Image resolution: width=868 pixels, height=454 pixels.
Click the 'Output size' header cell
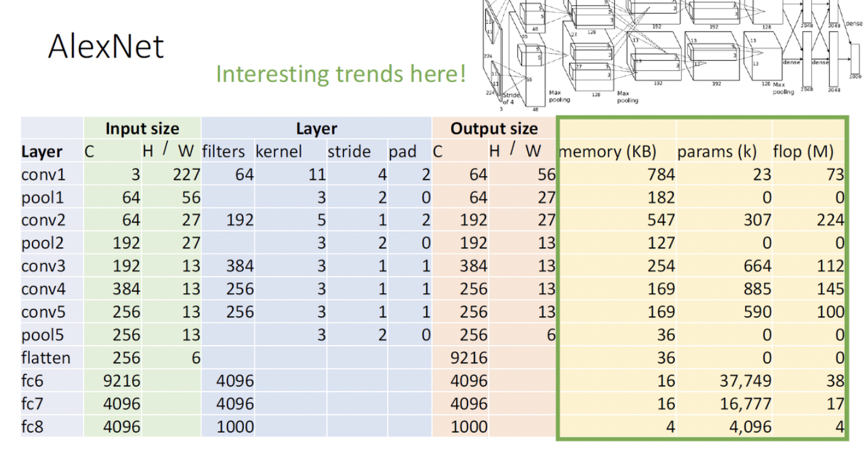click(494, 128)
